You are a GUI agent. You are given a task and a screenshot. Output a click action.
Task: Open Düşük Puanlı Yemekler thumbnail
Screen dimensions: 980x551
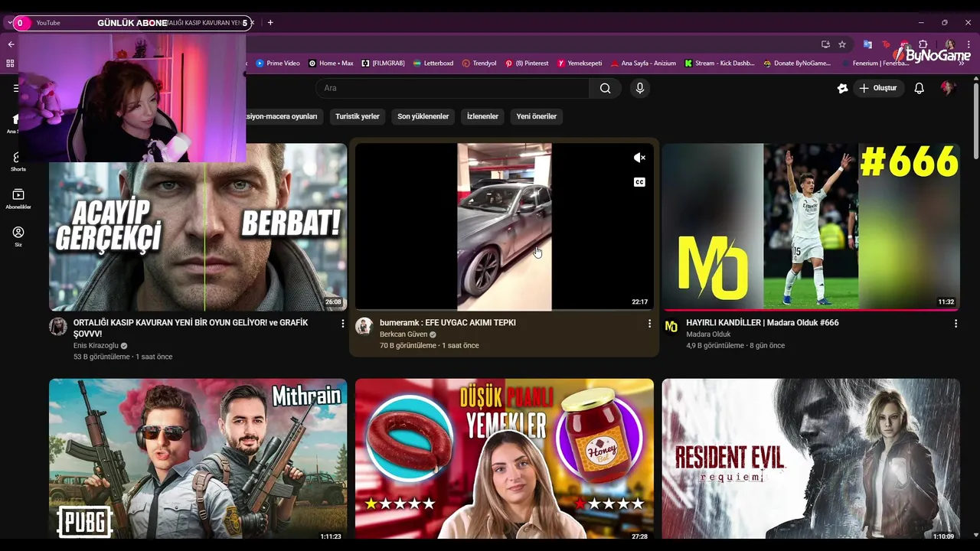[x=505, y=459]
